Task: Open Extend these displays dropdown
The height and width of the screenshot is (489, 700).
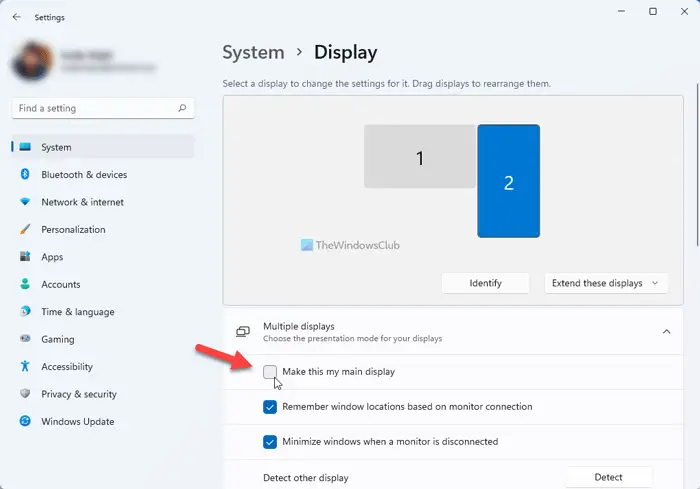Action: 606,283
